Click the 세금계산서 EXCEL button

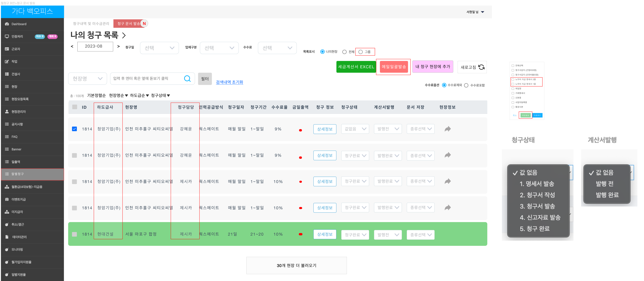[356, 67]
